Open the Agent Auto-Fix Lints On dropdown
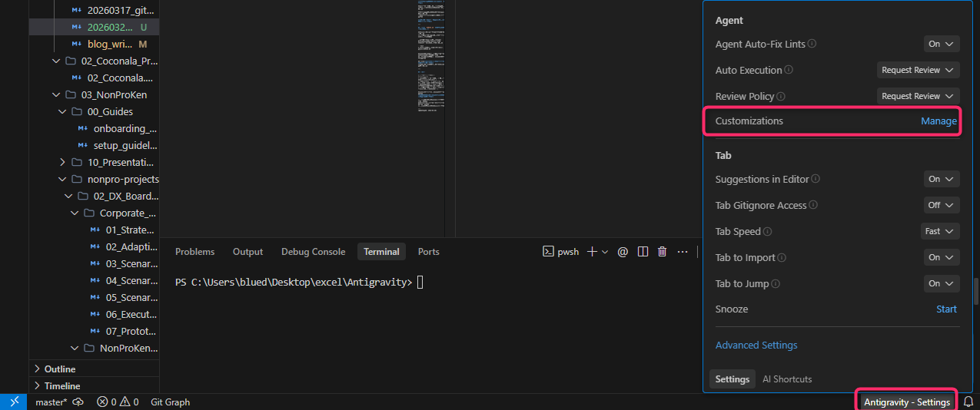980x410 pixels. point(942,44)
